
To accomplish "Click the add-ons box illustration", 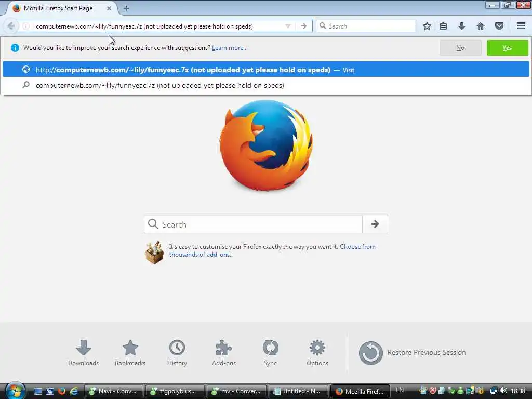I will [x=154, y=252].
